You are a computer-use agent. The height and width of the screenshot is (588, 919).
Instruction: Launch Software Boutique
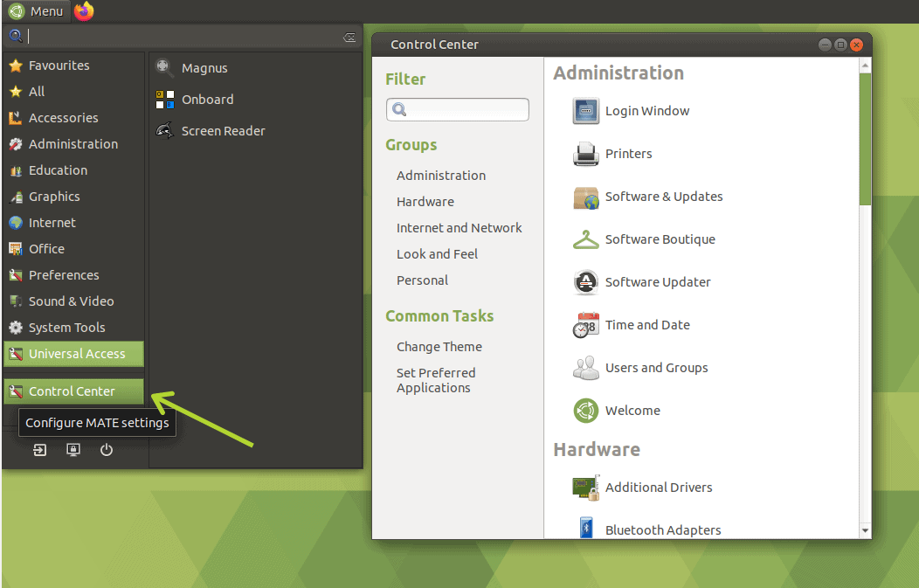[660, 239]
